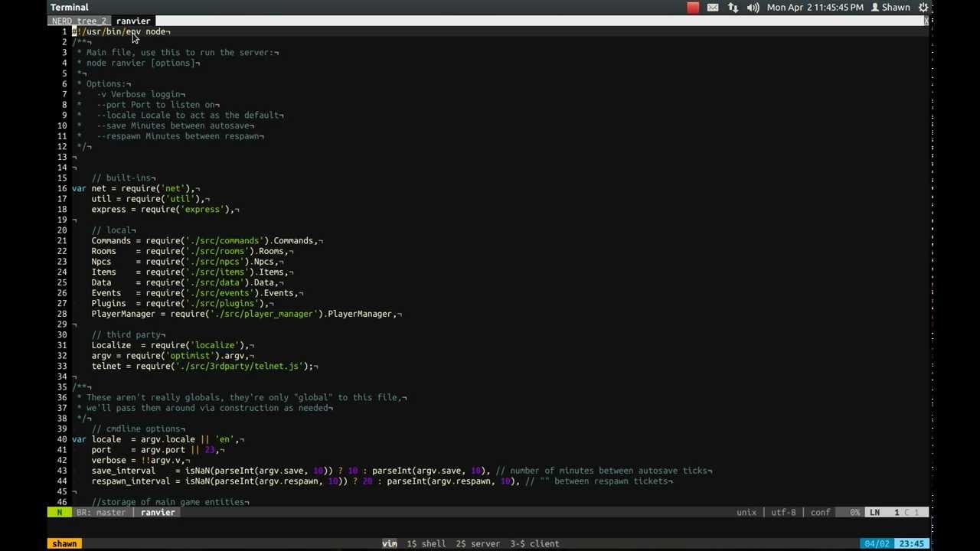The height and width of the screenshot is (551, 980).
Task: Click the var locale assignment line
Action: coord(158,439)
